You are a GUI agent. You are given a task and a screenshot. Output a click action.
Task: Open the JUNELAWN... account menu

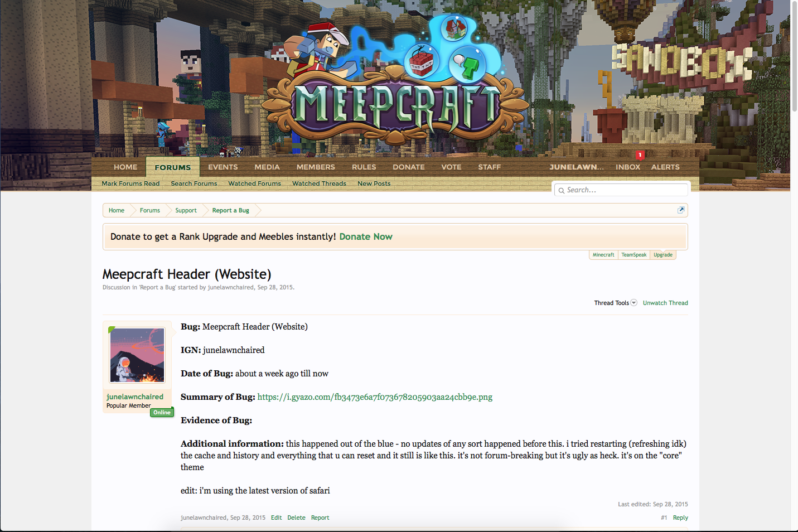click(577, 167)
